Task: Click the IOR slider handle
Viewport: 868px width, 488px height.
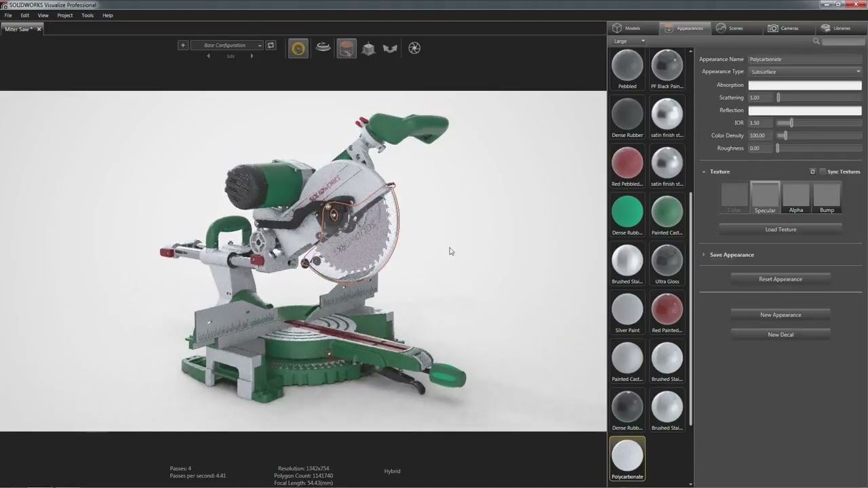Action: [791, 123]
